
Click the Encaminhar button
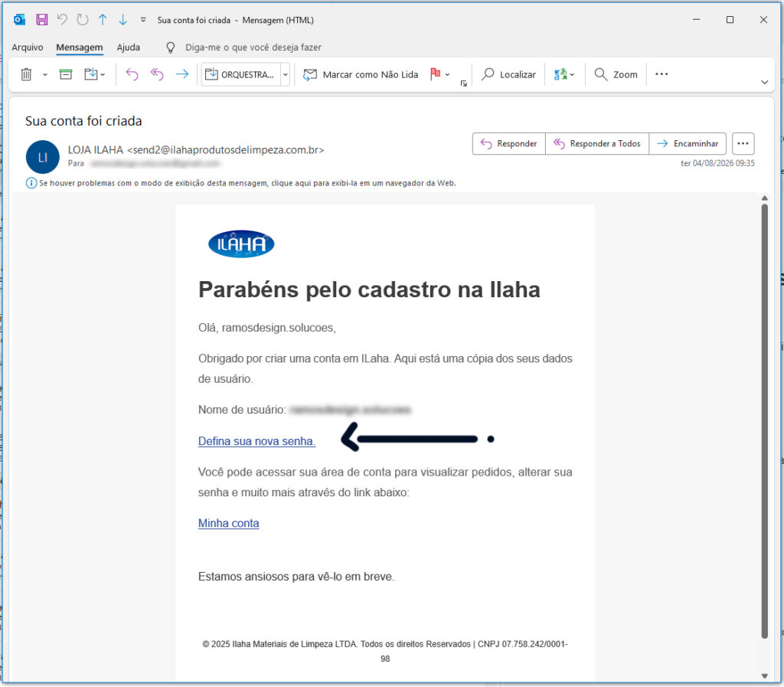(x=688, y=143)
